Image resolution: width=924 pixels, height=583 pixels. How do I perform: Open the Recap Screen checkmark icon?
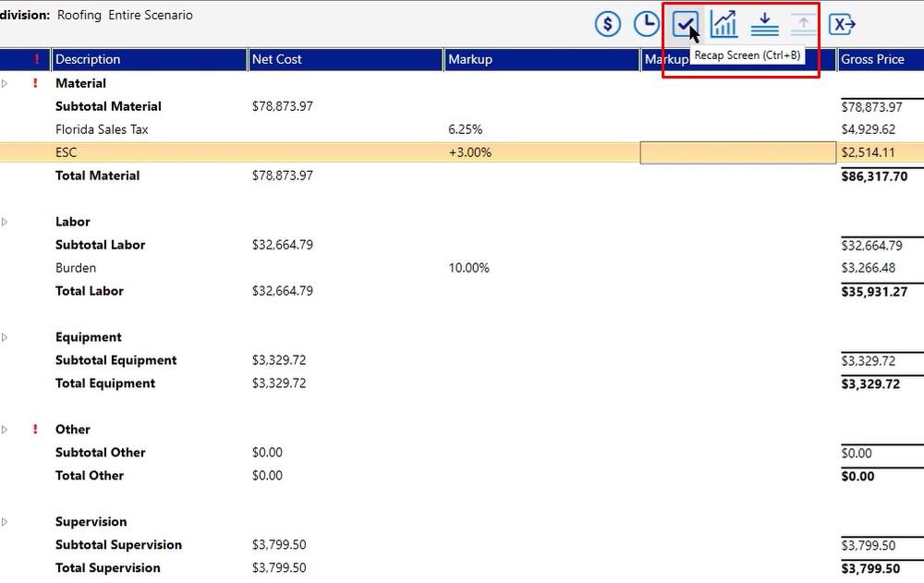click(x=686, y=25)
